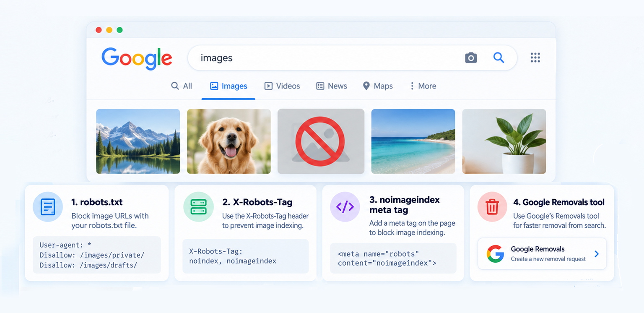Click the purple code brackets icon
The height and width of the screenshot is (313, 644).
coord(345,206)
